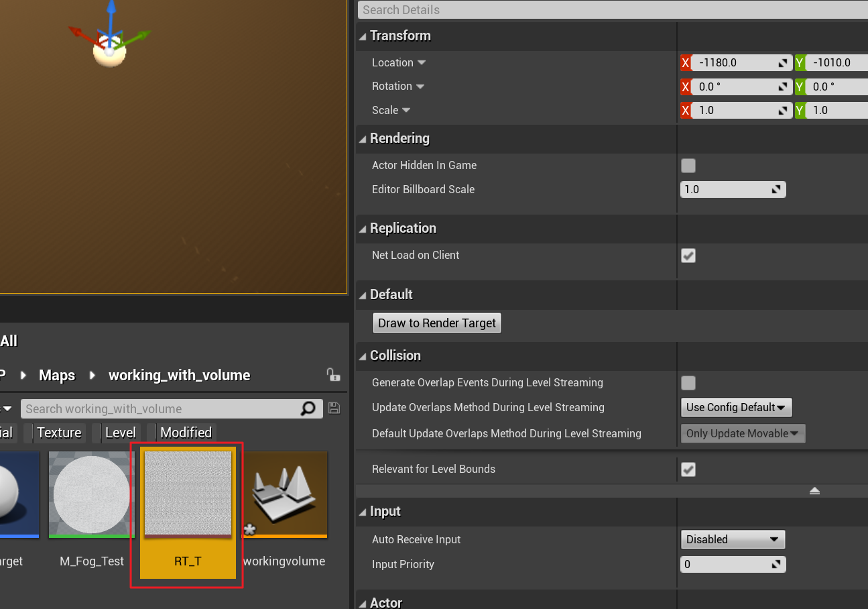Collapse the Default section
The height and width of the screenshot is (609, 868).
(x=363, y=295)
